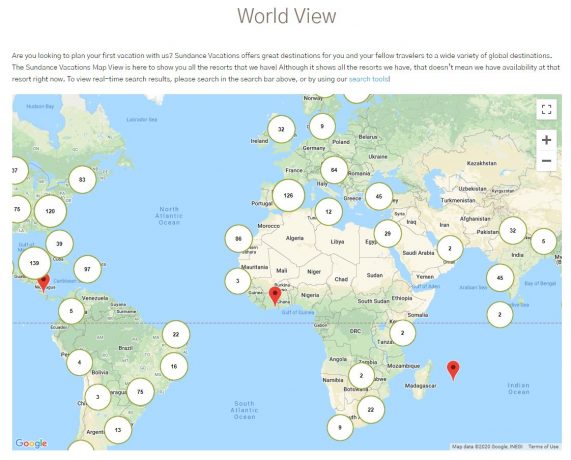Screen dimensions: 571x460
Task: Click the South Atlantic Ocean label
Action: pyautogui.click(x=244, y=410)
